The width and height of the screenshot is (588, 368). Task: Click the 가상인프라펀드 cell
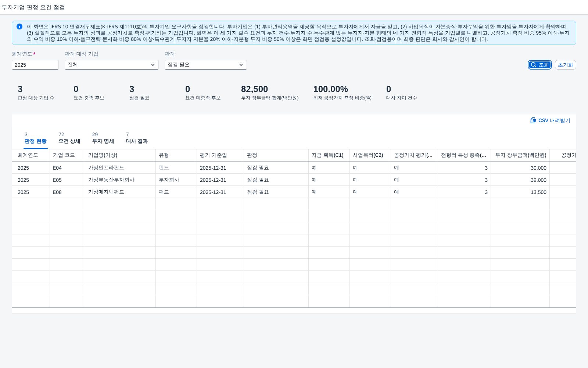click(121, 168)
